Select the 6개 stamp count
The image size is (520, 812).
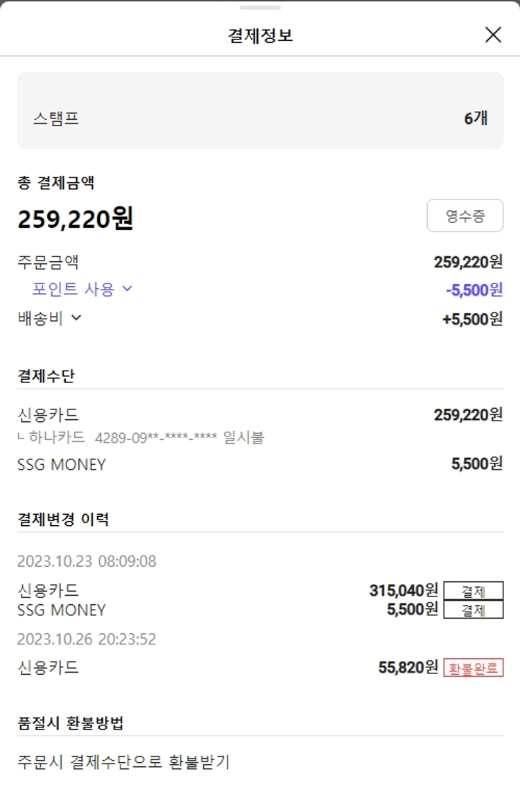coord(476,118)
